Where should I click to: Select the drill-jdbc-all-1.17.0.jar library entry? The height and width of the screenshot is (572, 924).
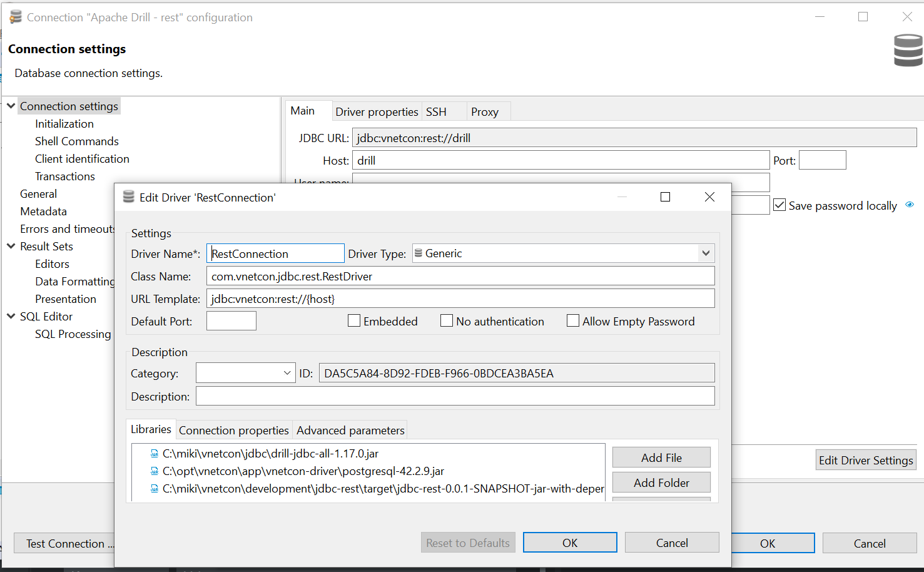click(270, 454)
